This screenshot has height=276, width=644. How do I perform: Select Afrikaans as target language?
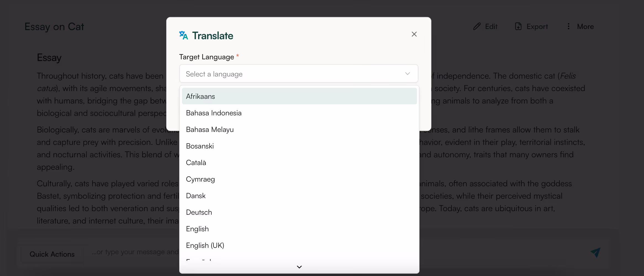tap(200, 96)
